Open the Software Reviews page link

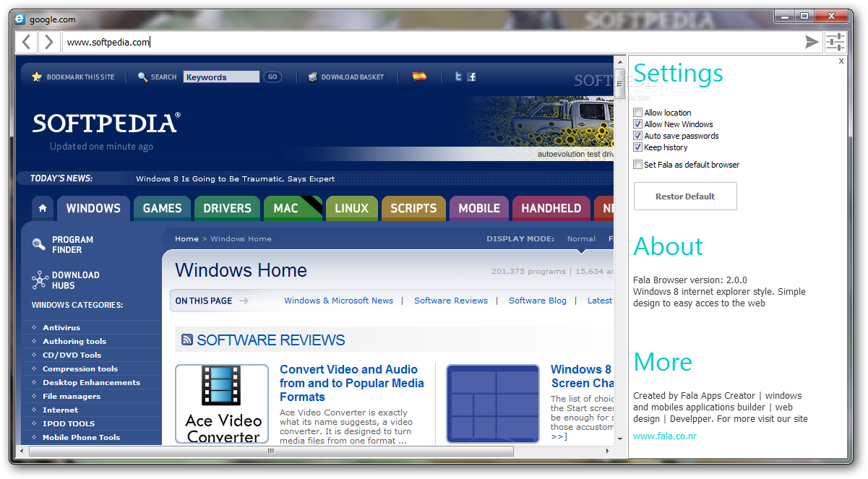click(x=451, y=301)
